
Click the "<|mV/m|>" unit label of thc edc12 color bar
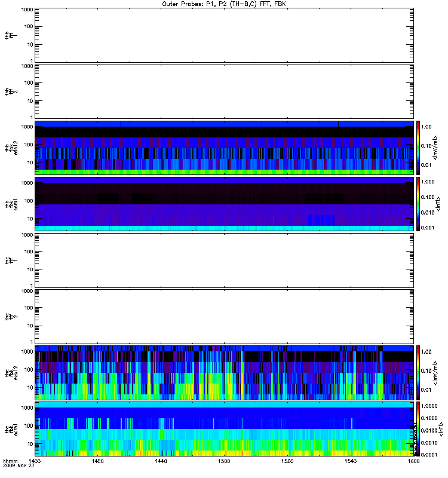coord(435,372)
